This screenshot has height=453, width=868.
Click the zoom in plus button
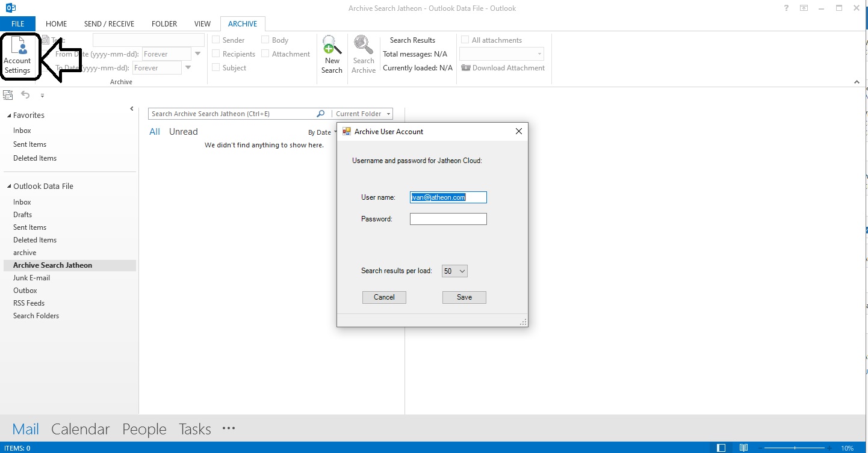pos(829,448)
